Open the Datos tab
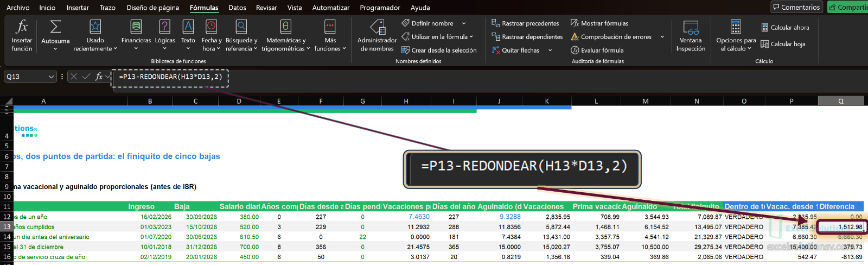Screen dimensions: 868x265 point(237,8)
